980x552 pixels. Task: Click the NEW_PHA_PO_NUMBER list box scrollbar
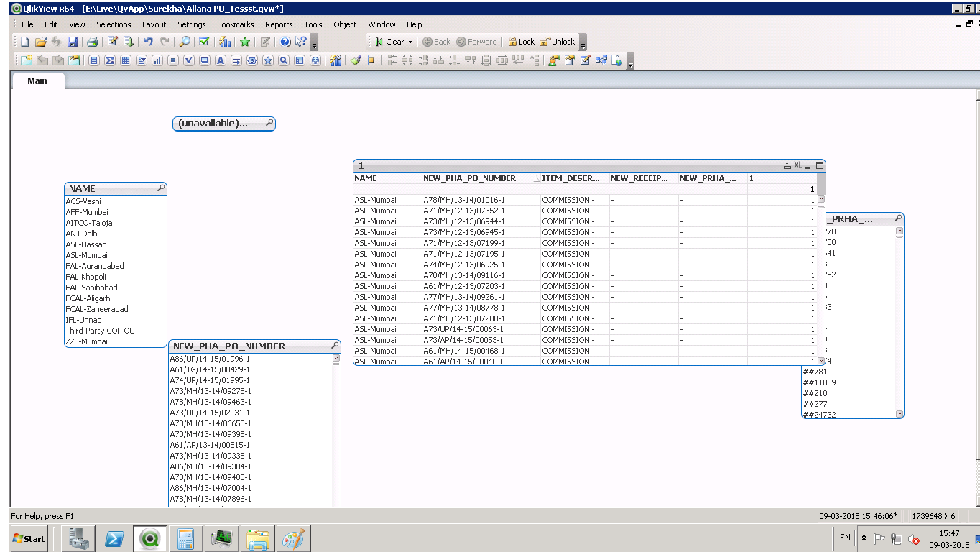pyautogui.click(x=336, y=431)
